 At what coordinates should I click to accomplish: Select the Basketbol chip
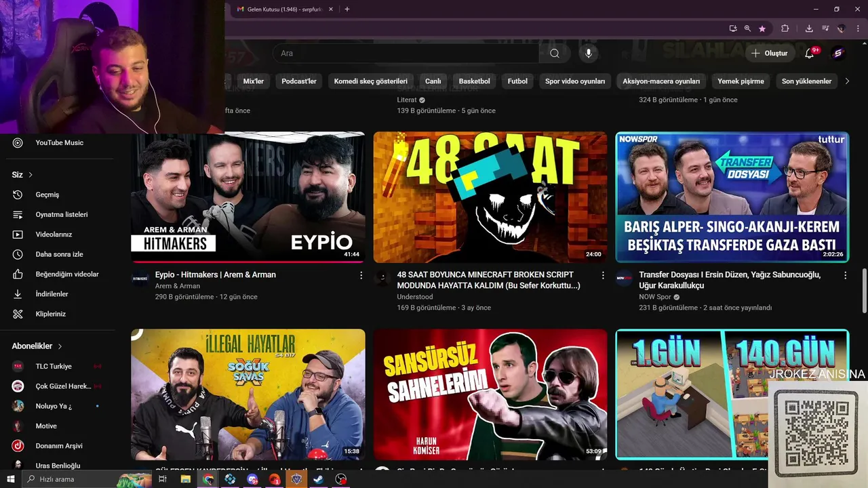[x=475, y=81]
